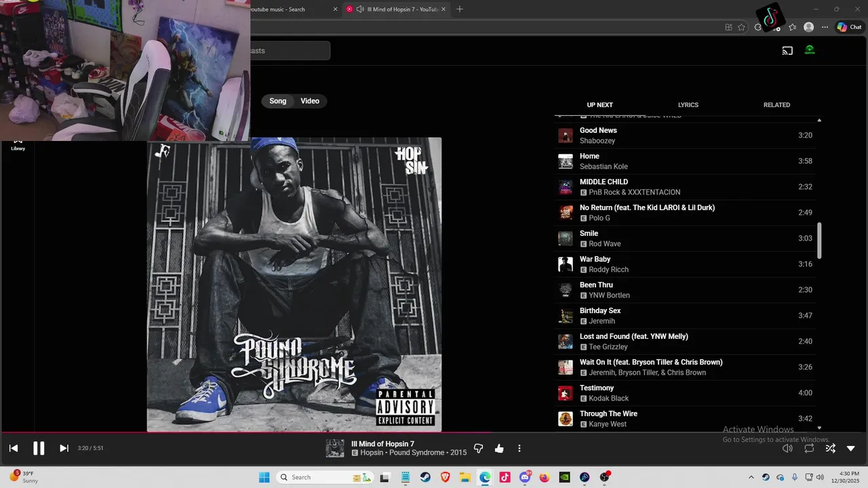Open the player volume control
The image size is (868, 488).
[x=787, y=448]
